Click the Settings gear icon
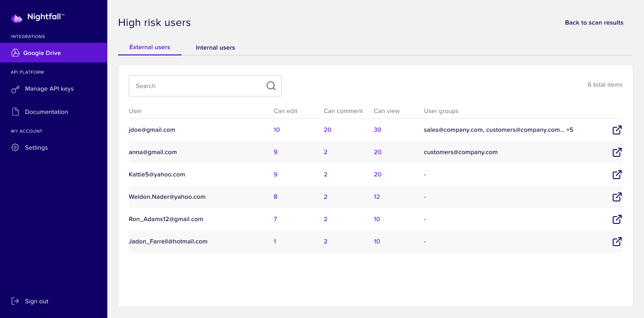Image resolution: width=644 pixels, height=318 pixels. click(15, 147)
